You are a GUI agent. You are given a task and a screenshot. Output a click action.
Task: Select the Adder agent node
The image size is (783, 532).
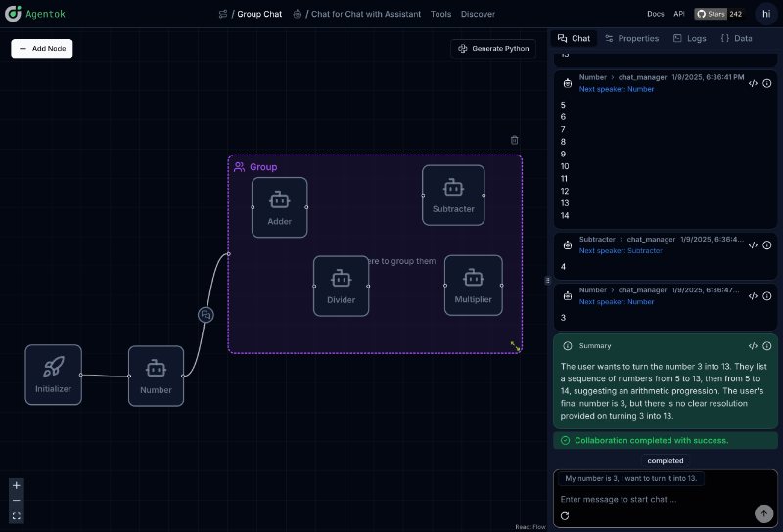tap(280, 206)
